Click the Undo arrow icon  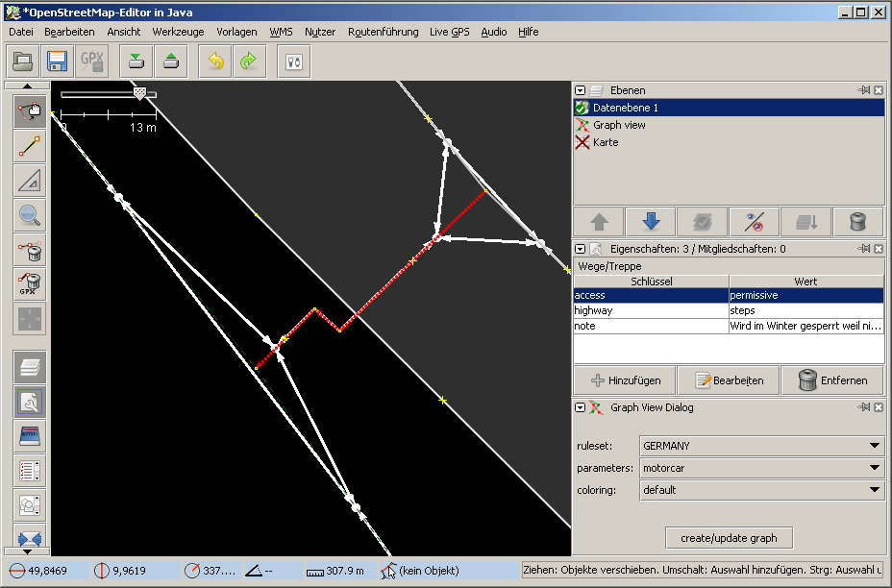[x=215, y=61]
